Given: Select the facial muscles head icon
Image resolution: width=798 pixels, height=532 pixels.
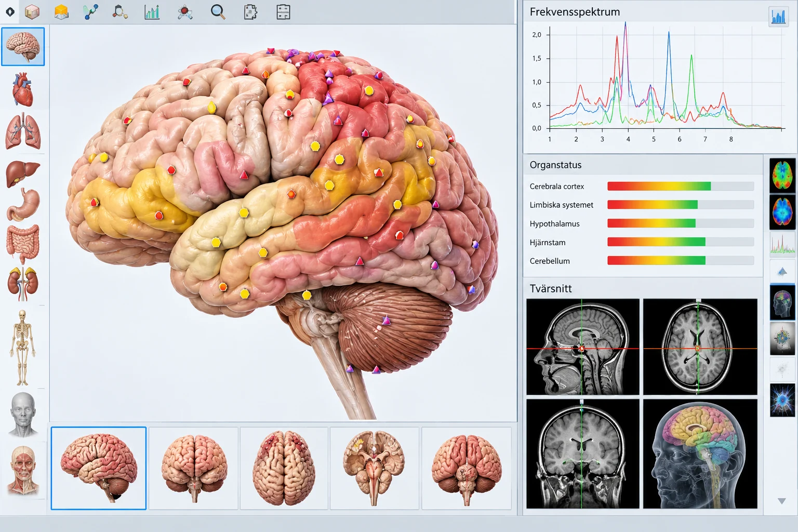Looking at the screenshot, I should tap(23, 470).
